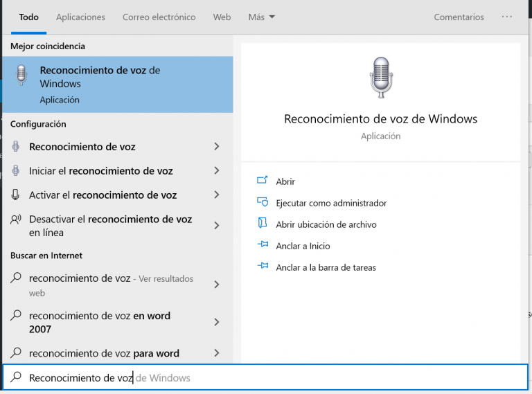532x394 pixels.
Task: Switch to the Aplicaciones tab
Action: [80, 17]
